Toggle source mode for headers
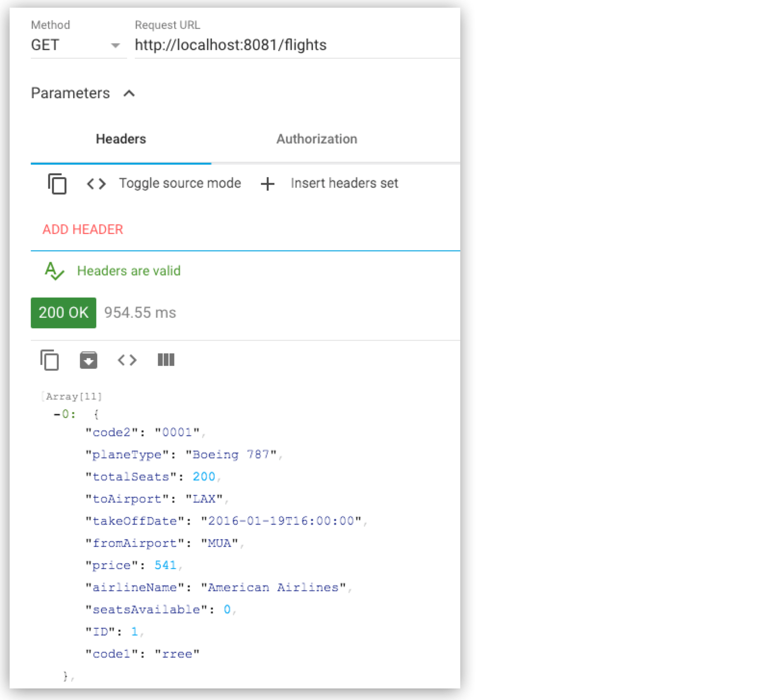The height and width of the screenshot is (700, 779). tap(180, 183)
